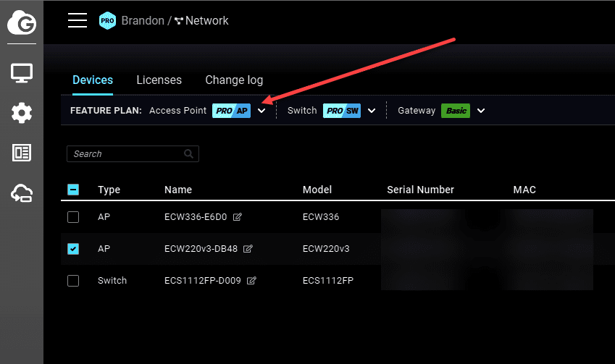Expand the Switch feature plan dropdown
The height and width of the screenshot is (364, 615).
coord(372,111)
